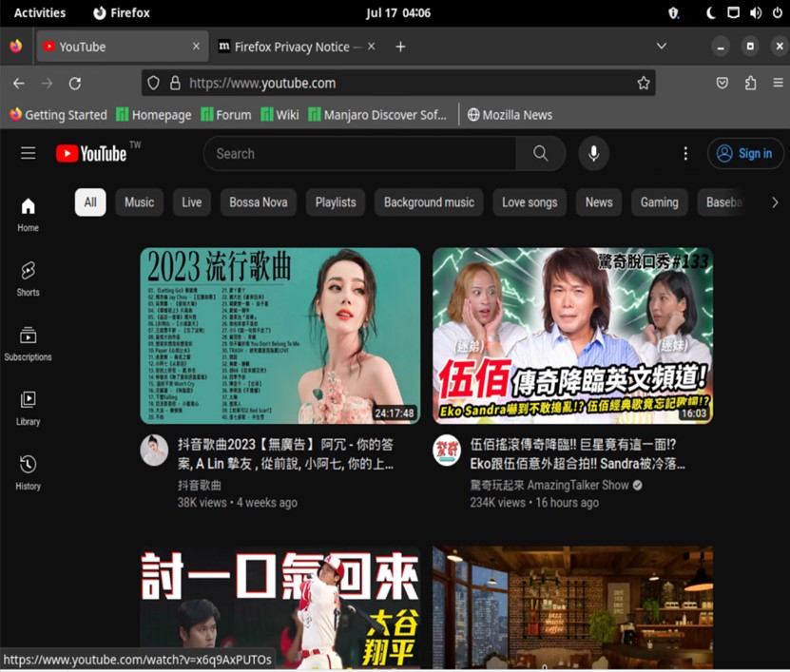Image resolution: width=790 pixels, height=672 pixels.
Task: Open the Firefox extensions puzzle icon
Action: coord(750,83)
